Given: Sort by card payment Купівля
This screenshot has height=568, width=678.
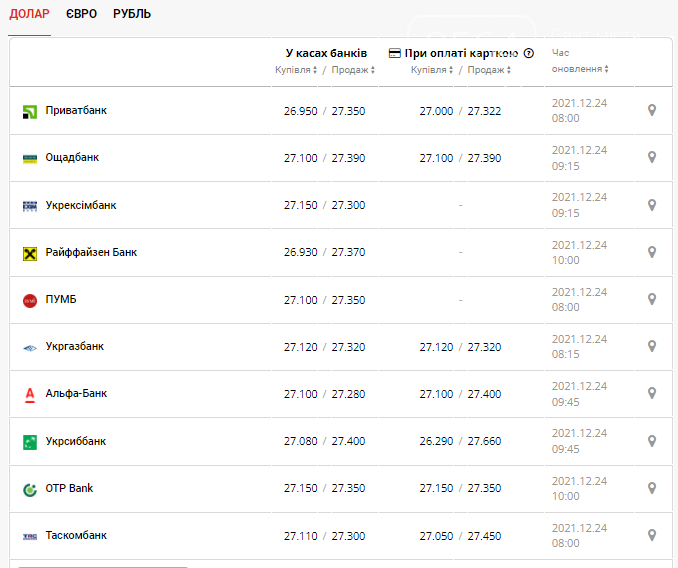Looking at the screenshot, I should point(432,70).
